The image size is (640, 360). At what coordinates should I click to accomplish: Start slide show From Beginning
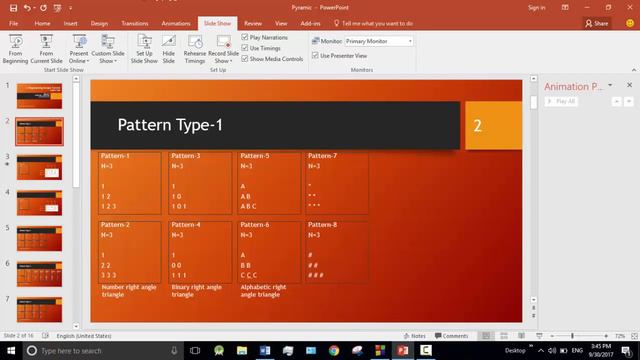pyautogui.click(x=16, y=49)
